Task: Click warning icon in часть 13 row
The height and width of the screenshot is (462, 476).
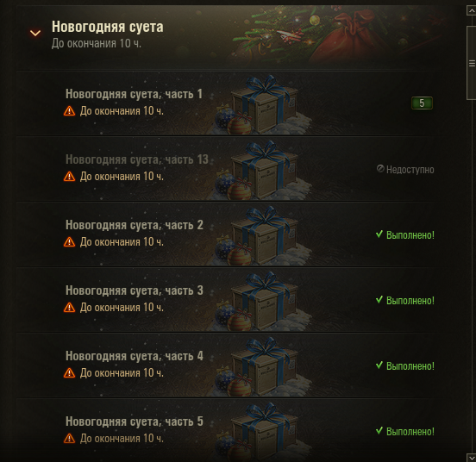Action: click(69, 177)
